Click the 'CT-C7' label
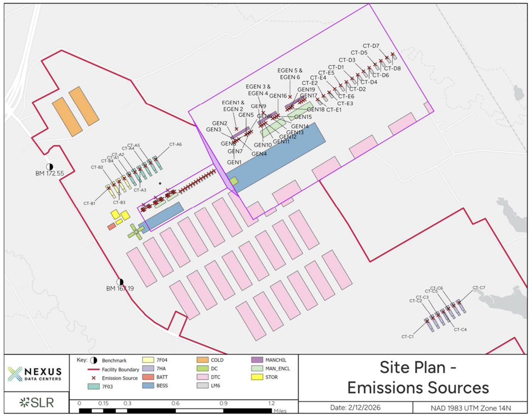Image resolution: width=532 pixels, height=418 pixels. [x=479, y=288]
